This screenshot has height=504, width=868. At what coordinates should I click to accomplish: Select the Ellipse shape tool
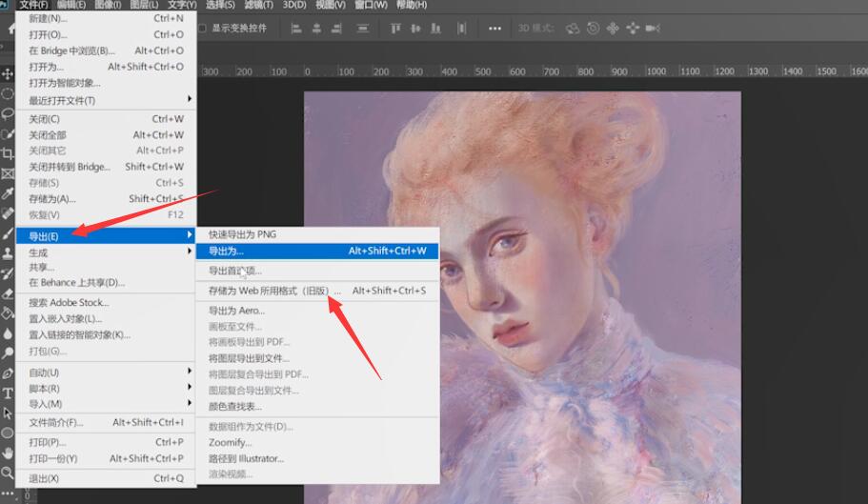coord(8,433)
